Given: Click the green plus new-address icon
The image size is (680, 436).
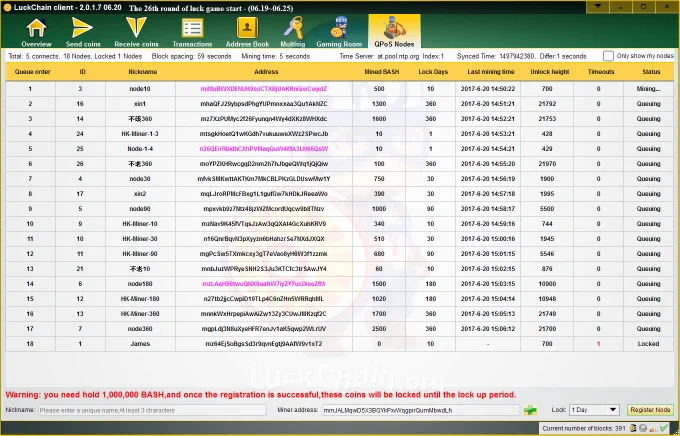Looking at the screenshot, I should click(530, 410).
